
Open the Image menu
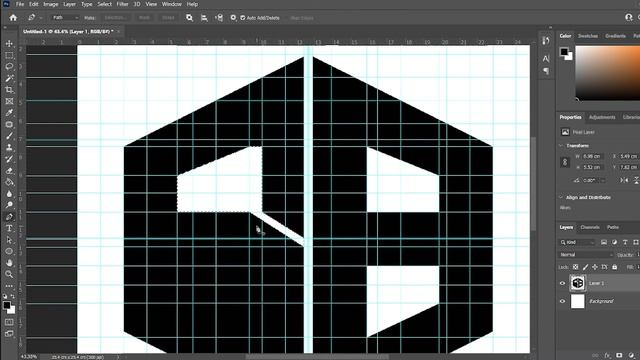click(51, 4)
